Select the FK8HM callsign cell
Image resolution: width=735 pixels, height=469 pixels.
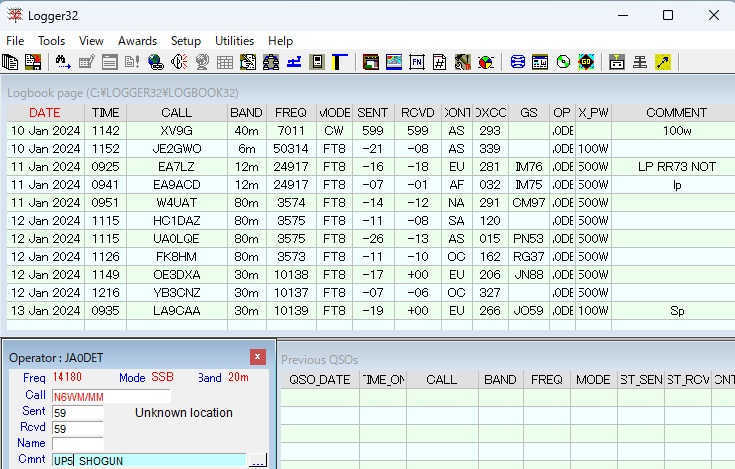pos(176,257)
